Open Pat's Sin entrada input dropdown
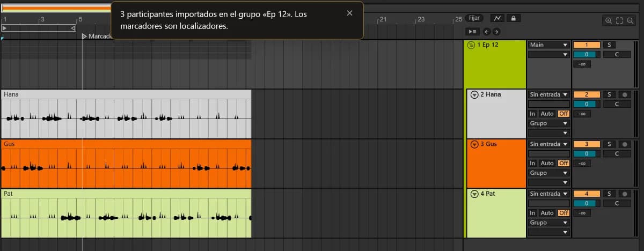Image resolution: width=644 pixels, height=251 pixels. (x=548, y=194)
